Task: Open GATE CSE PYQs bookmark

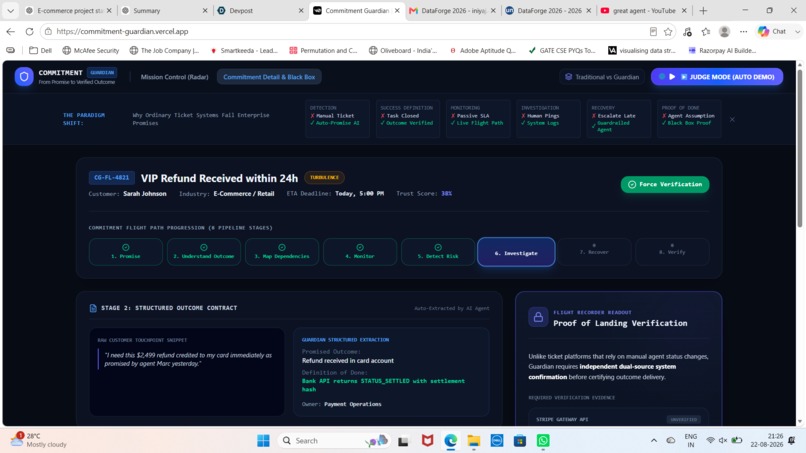Action: (x=561, y=50)
